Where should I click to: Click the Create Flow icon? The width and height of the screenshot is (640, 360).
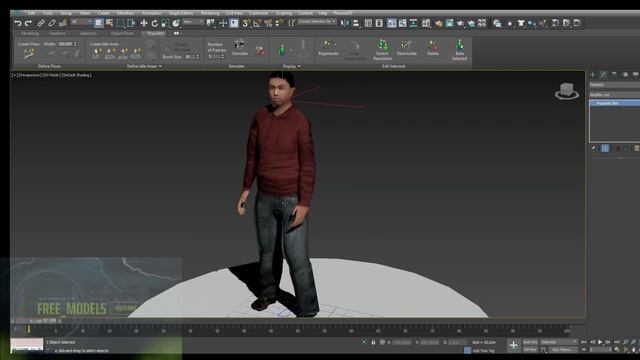pyautogui.click(x=29, y=53)
